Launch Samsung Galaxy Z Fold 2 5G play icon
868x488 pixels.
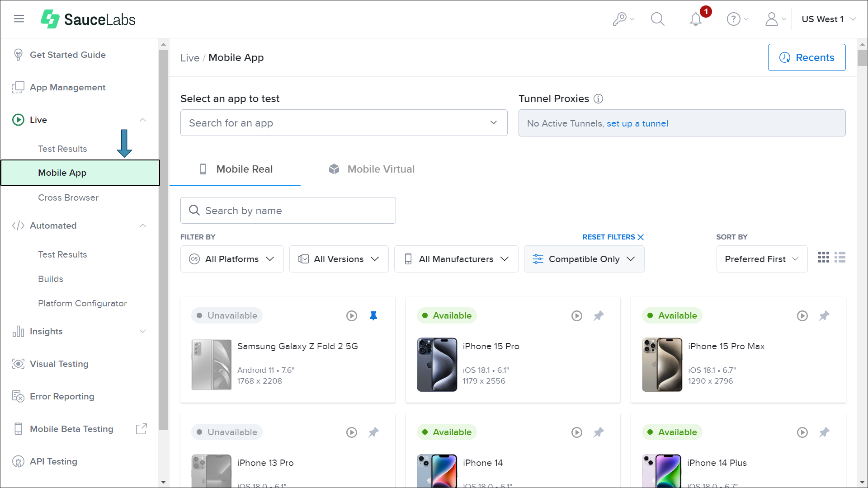click(x=352, y=316)
